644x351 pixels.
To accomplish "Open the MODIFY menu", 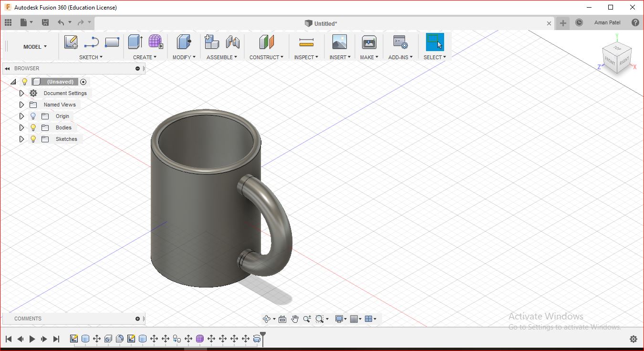I will [x=184, y=57].
